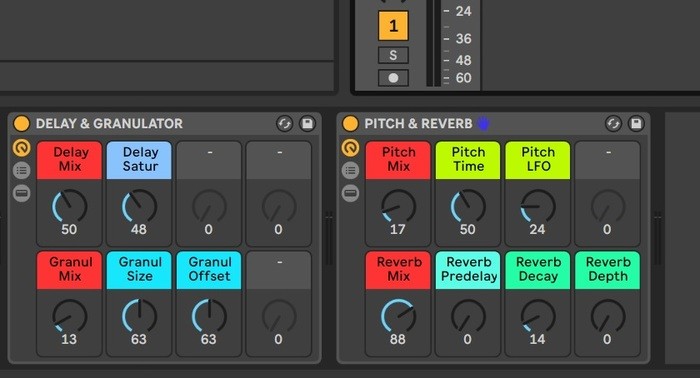
Task: Toggle Pitch & Reverb device activator
Action: coord(350,124)
